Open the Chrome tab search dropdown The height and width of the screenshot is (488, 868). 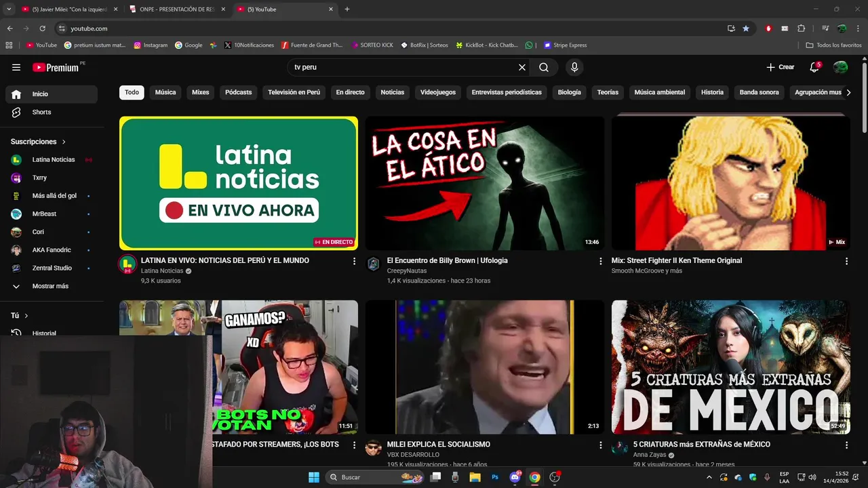pos(9,9)
